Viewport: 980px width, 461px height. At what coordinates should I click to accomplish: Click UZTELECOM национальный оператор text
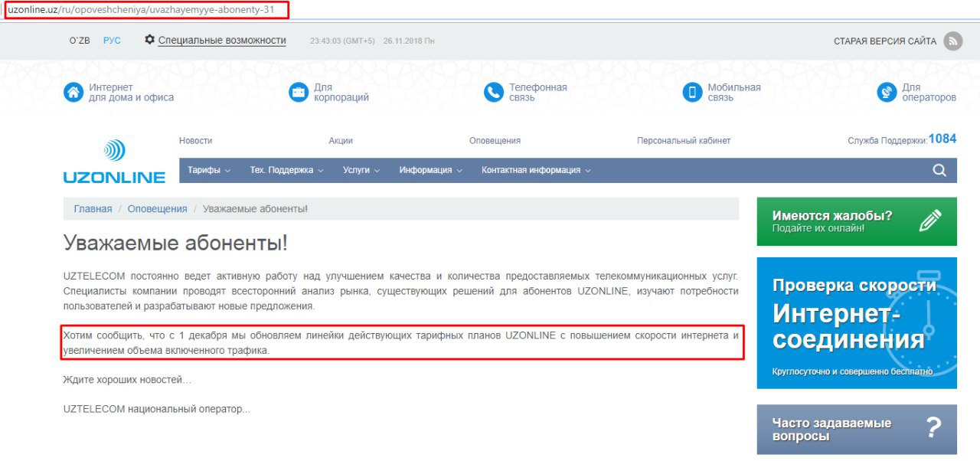[157, 409]
